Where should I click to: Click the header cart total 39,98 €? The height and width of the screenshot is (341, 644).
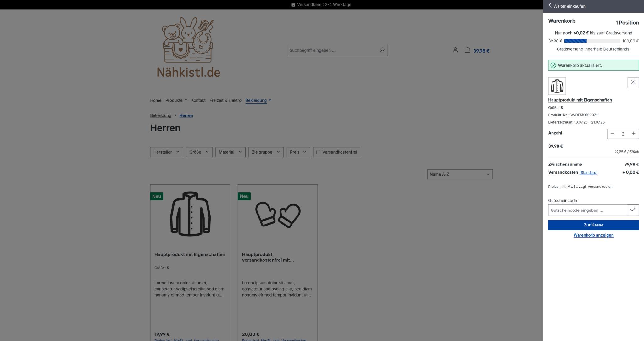coord(481,51)
